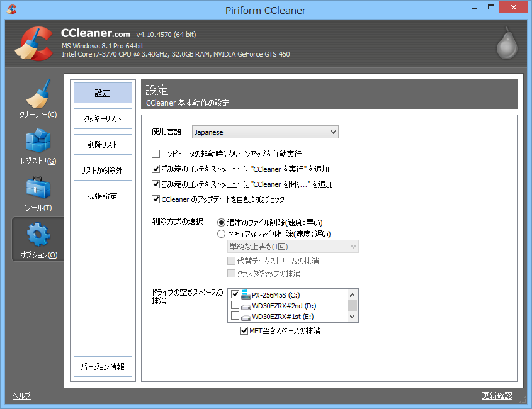This screenshot has height=409, width=532.
Task: Enable auto cleanup at computer startup checkbox
Action: tap(156, 154)
